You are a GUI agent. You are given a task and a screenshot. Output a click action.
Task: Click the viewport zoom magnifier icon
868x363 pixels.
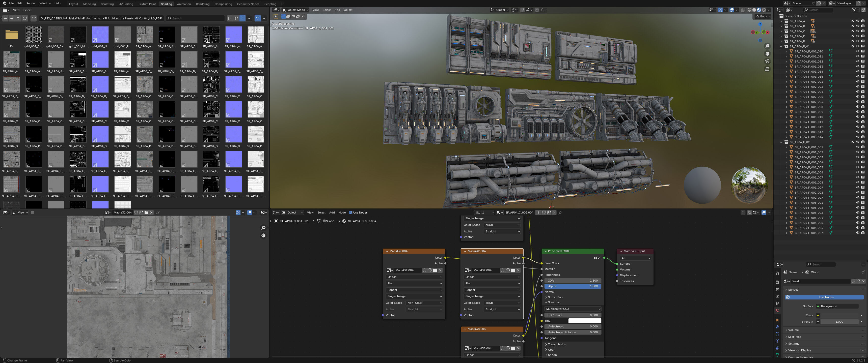[x=767, y=46]
